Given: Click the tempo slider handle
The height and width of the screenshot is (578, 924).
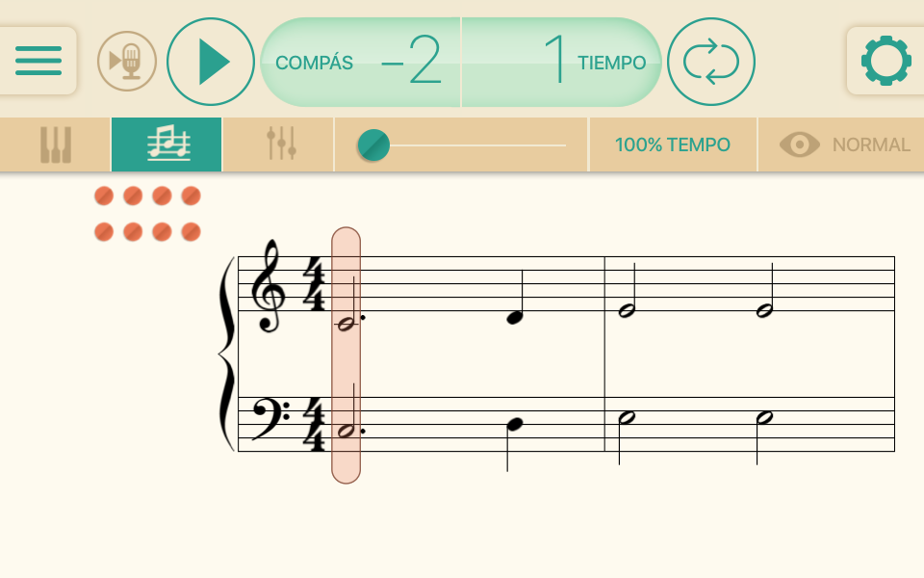Looking at the screenshot, I should 373,145.
